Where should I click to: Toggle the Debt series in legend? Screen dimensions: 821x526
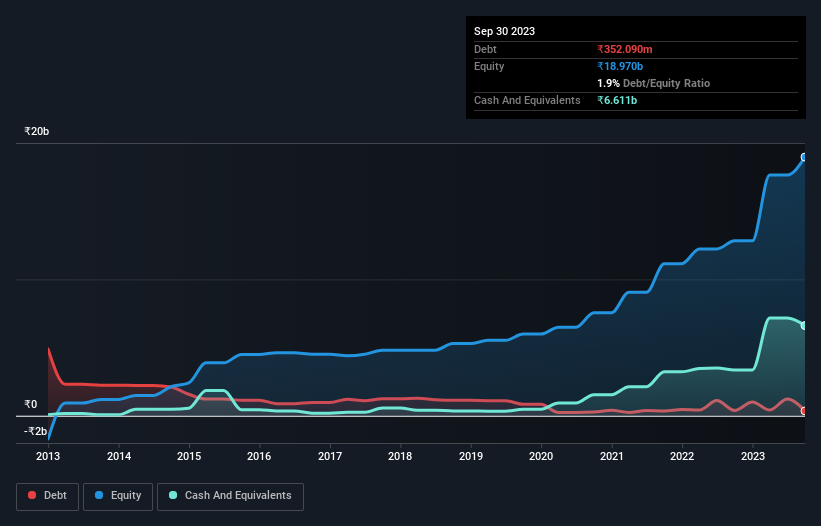(x=46, y=495)
